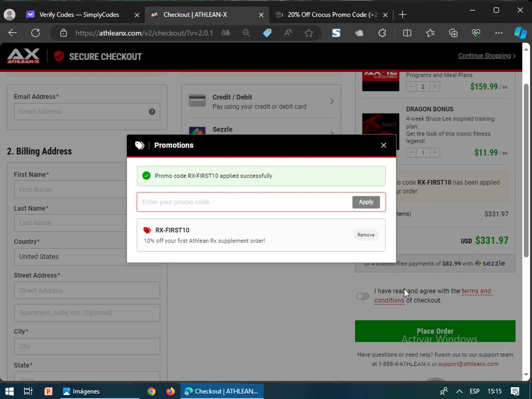Close the Promotions dialog
532x399 pixels.
pos(383,145)
